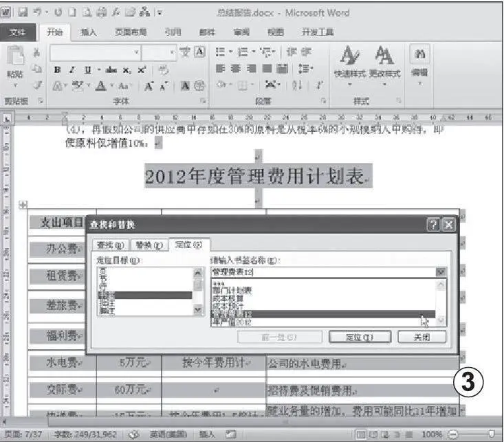The width and height of the screenshot is (504, 442).
Task: Switch to the 查找 (Find) tab
Action: [110, 245]
